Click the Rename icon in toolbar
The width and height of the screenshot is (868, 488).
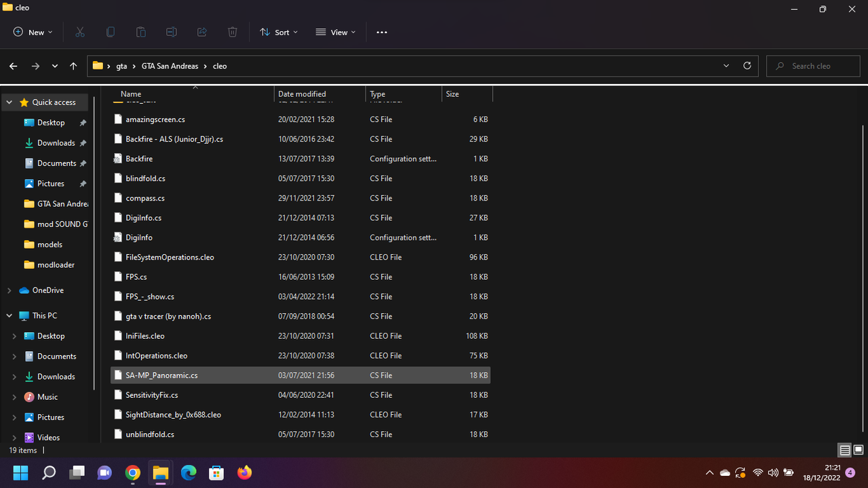pyautogui.click(x=172, y=32)
